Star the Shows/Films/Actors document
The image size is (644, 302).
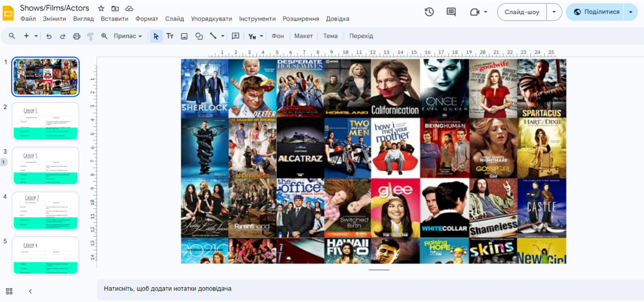pos(101,8)
